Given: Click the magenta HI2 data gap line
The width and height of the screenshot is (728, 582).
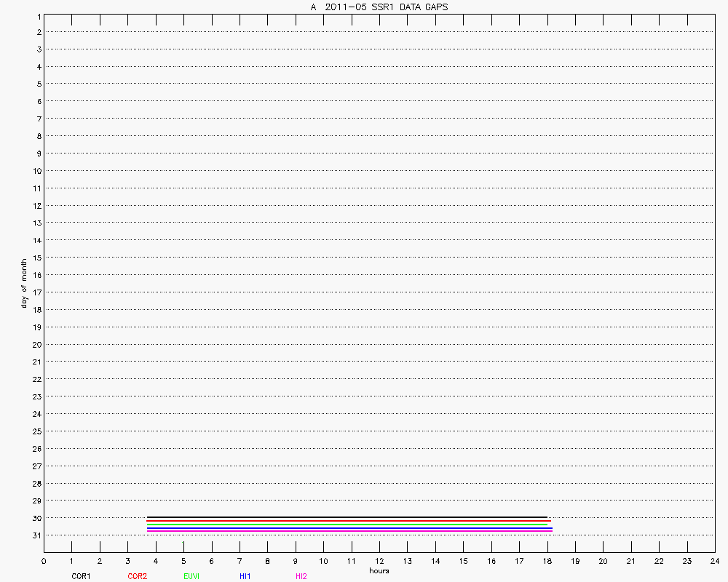Looking at the screenshot, I should pos(349,532).
